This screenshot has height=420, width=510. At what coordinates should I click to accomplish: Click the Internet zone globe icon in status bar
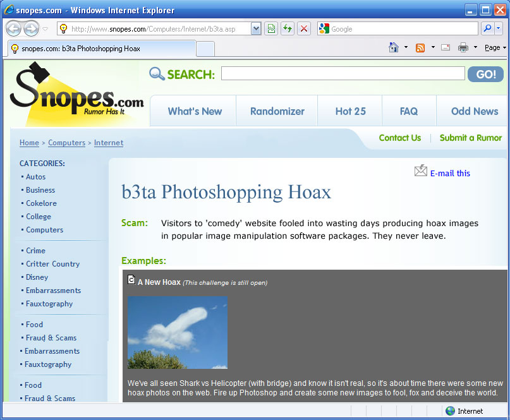point(450,411)
